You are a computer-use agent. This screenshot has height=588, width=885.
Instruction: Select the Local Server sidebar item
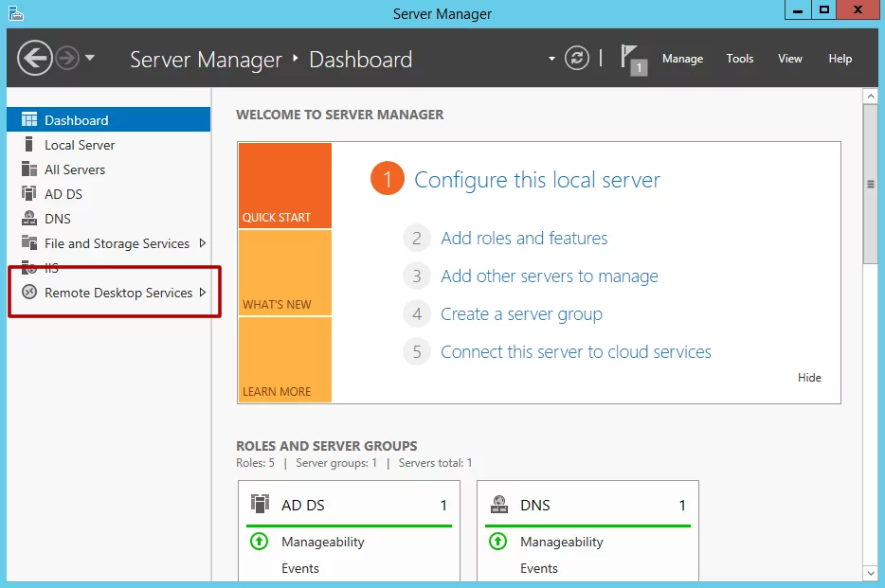80,145
